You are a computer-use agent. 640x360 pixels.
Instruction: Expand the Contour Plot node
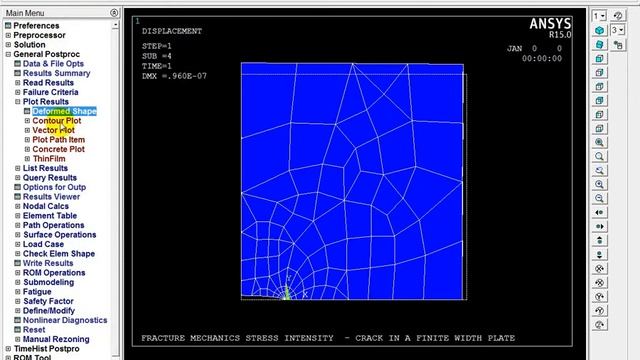pyautogui.click(x=27, y=121)
